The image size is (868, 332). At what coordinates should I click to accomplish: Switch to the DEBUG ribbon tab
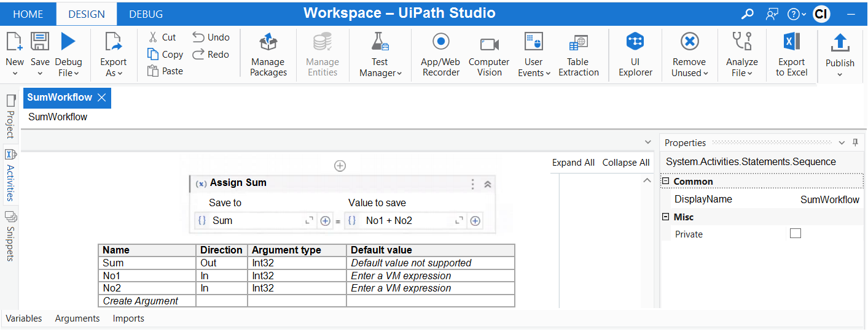click(x=146, y=14)
